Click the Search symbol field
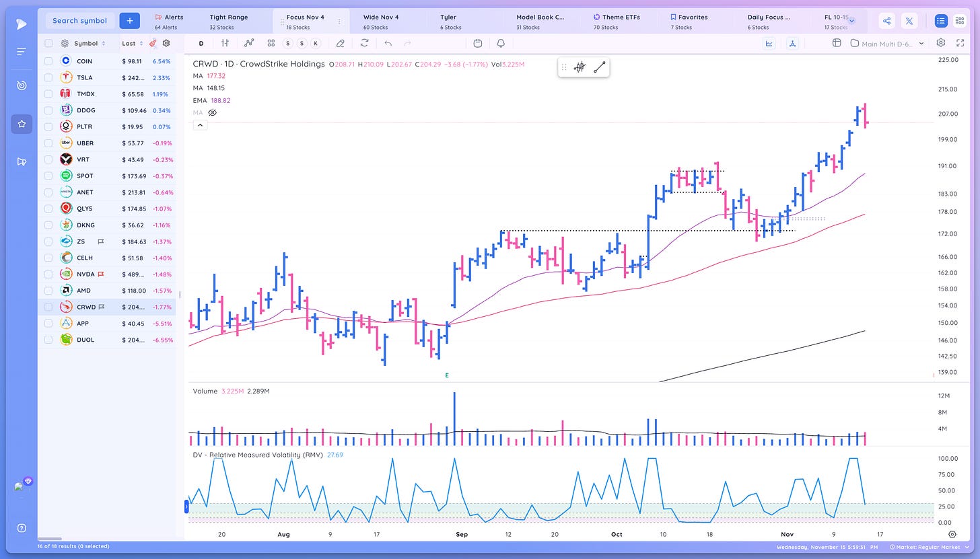Image resolution: width=980 pixels, height=559 pixels. (80, 21)
